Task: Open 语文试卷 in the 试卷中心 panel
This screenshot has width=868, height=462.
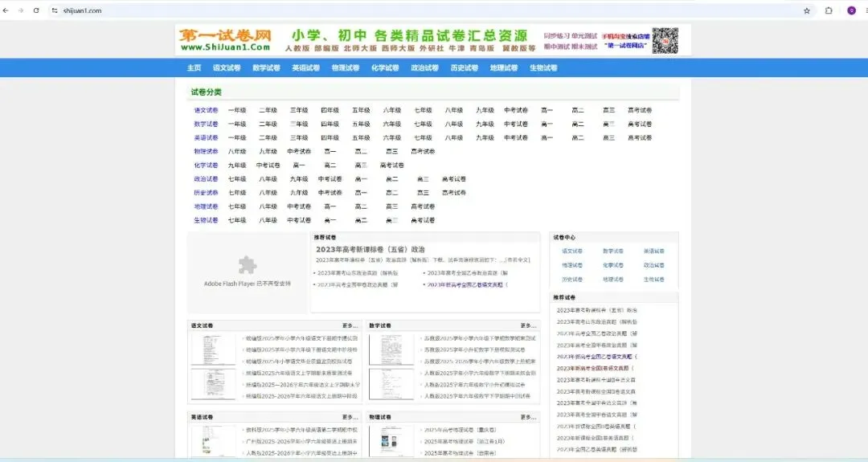Action: pos(572,251)
